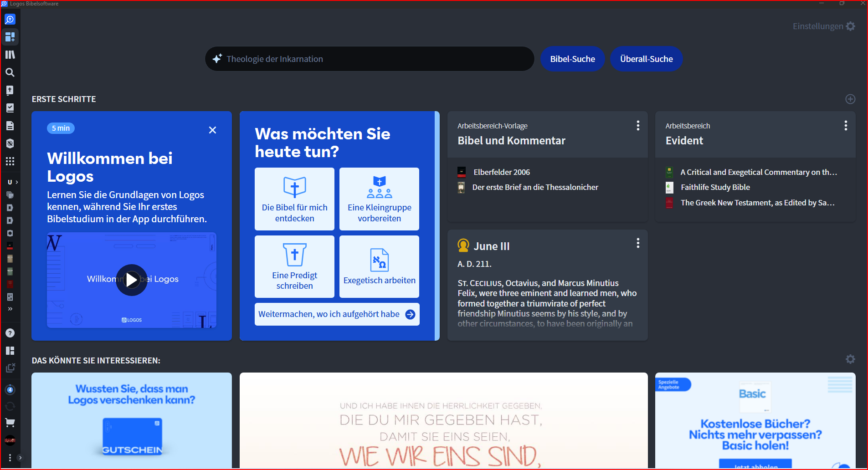This screenshot has width=868, height=470.
Task: Open the Bible book icon in sidebar
Action: [10, 90]
